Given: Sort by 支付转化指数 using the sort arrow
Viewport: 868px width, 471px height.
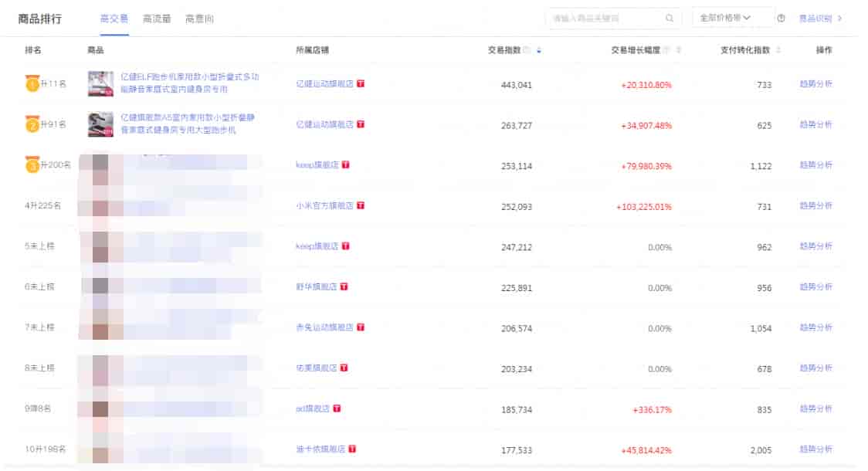Looking at the screenshot, I should 778,50.
